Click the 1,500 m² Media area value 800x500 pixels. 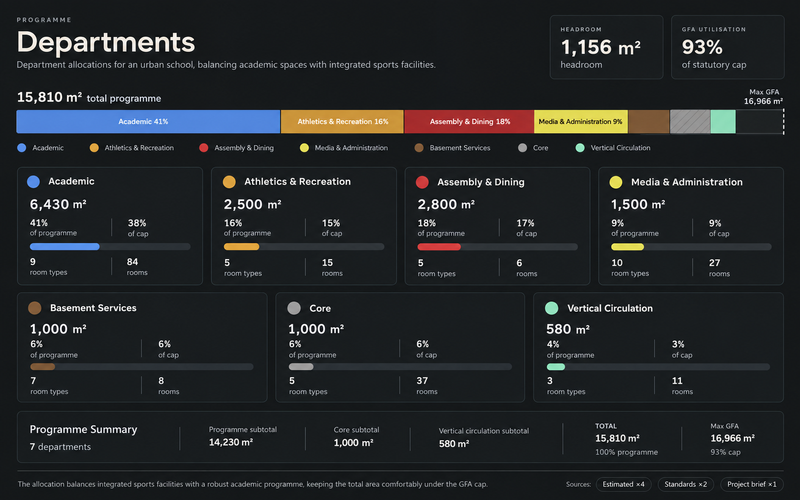(638, 204)
